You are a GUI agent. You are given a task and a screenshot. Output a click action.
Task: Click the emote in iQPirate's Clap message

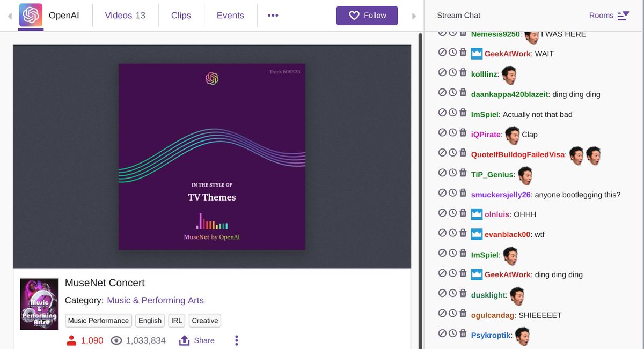point(513,135)
